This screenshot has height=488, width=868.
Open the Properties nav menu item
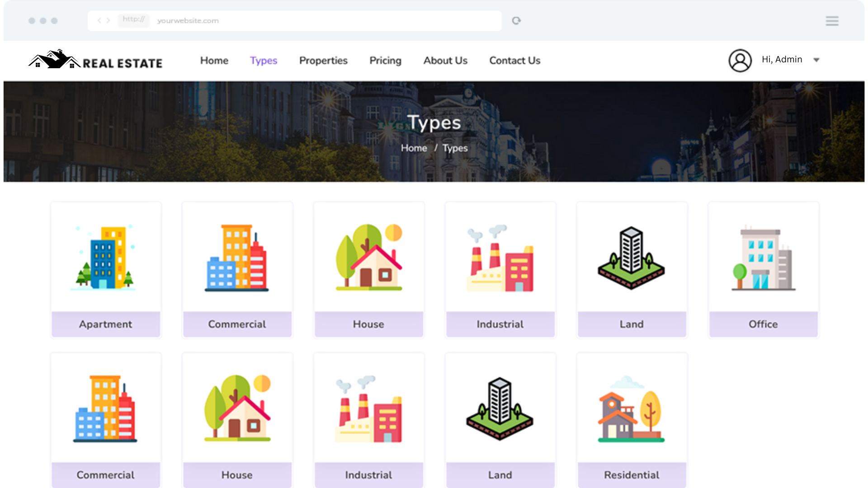323,61
